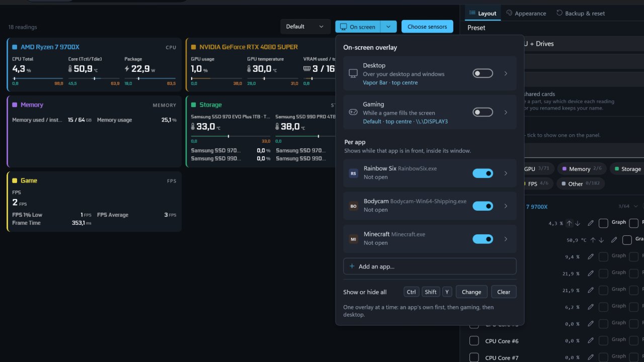
Task: Switch to the Layout tab
Action: (482, 13)
